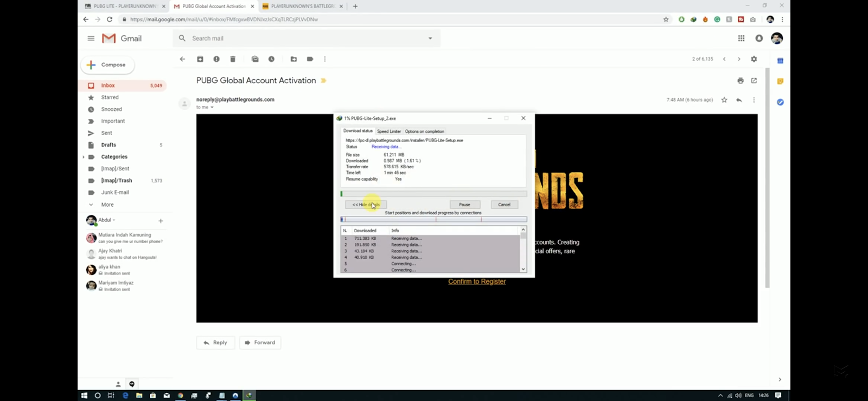Archive this email
Viewport: 868px width, 401px height.
[200, 59]
